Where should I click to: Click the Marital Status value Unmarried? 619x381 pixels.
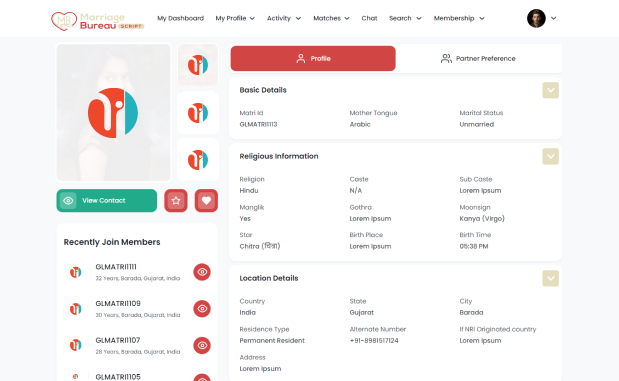pos(476,124)
